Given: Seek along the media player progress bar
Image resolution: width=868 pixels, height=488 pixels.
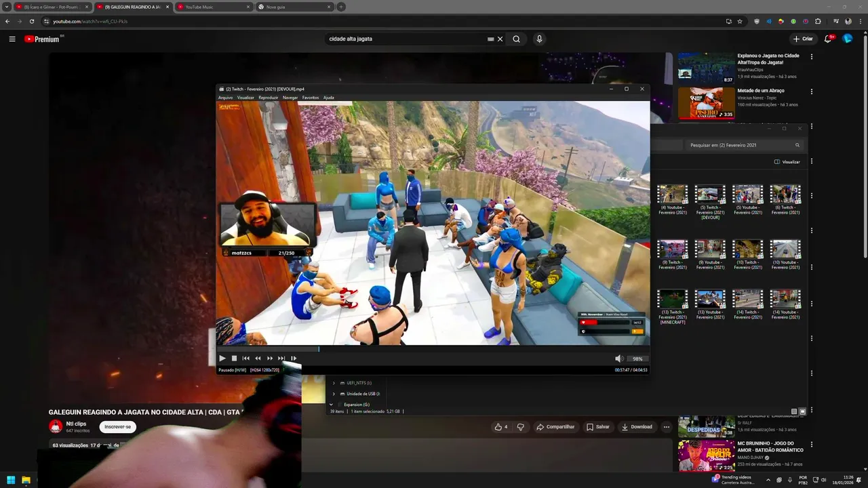Looking at the screenshot, I should coord(433,349).
